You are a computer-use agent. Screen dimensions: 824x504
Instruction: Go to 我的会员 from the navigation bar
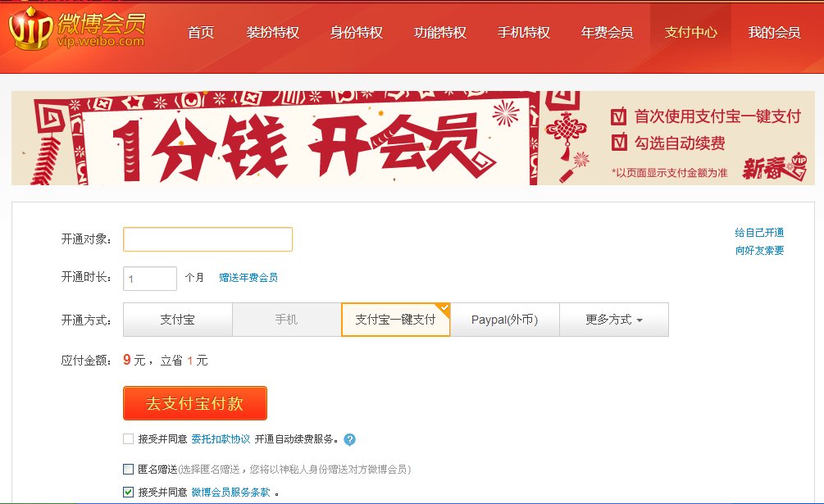[775, 31]
